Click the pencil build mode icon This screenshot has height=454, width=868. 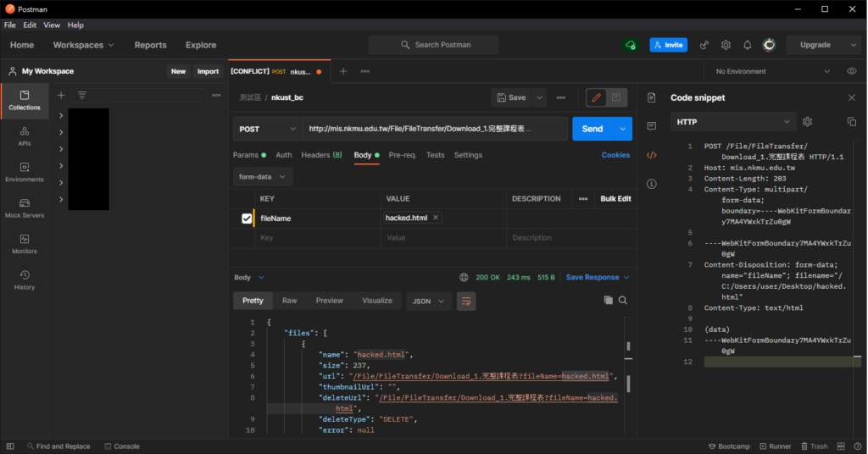click(x=596, y=97)
